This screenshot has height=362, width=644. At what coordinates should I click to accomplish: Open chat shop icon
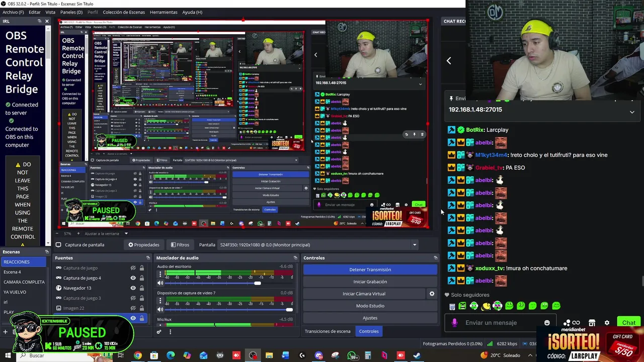click(592, 323)
